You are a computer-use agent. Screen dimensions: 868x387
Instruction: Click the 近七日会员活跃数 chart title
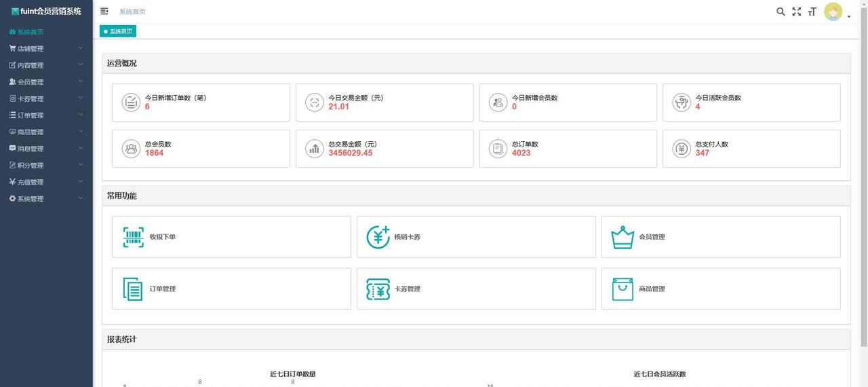tap(660, 374)
